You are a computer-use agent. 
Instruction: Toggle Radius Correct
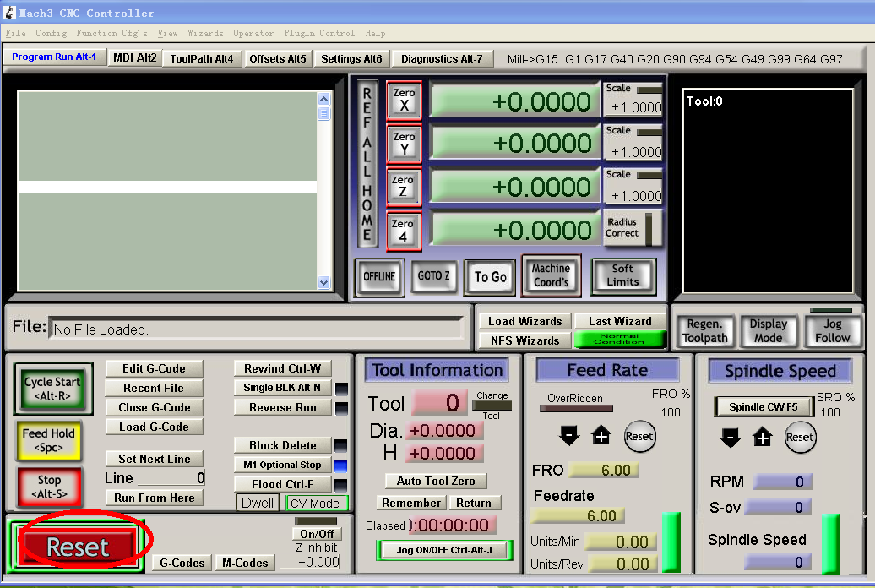point(632,228)
